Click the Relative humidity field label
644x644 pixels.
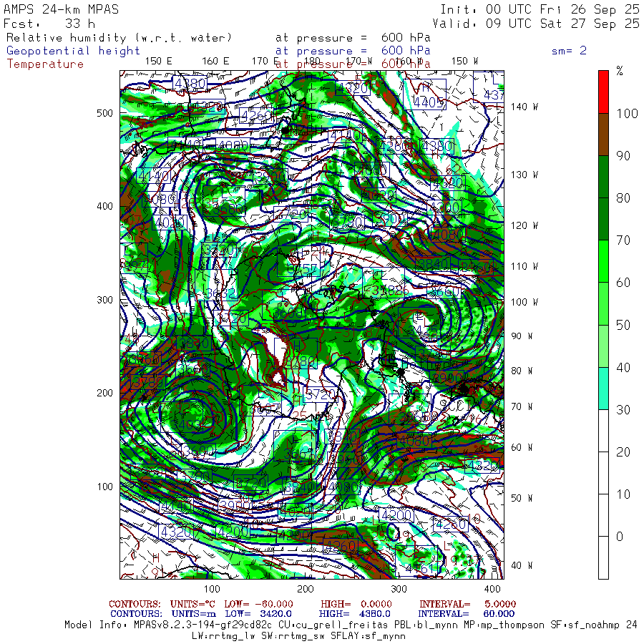119,37
